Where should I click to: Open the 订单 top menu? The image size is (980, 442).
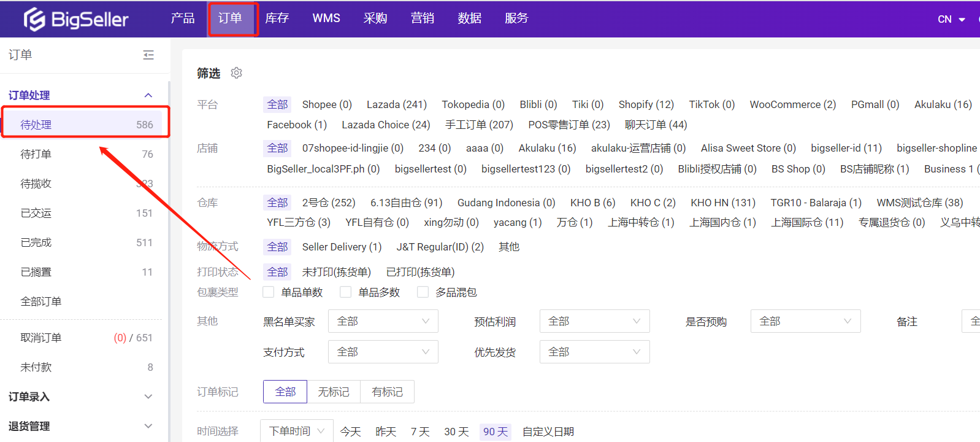click(231, 18)
